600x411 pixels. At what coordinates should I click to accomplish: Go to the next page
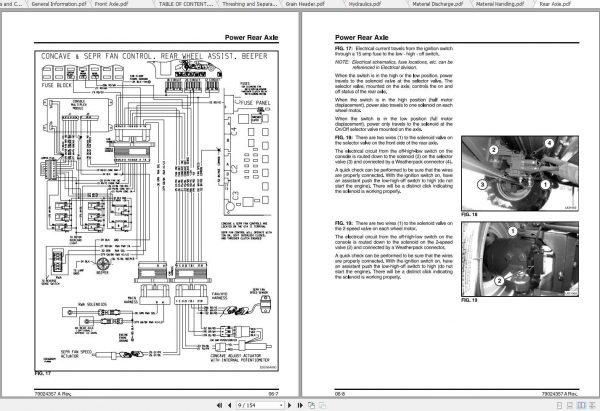[x=290, y=405]
